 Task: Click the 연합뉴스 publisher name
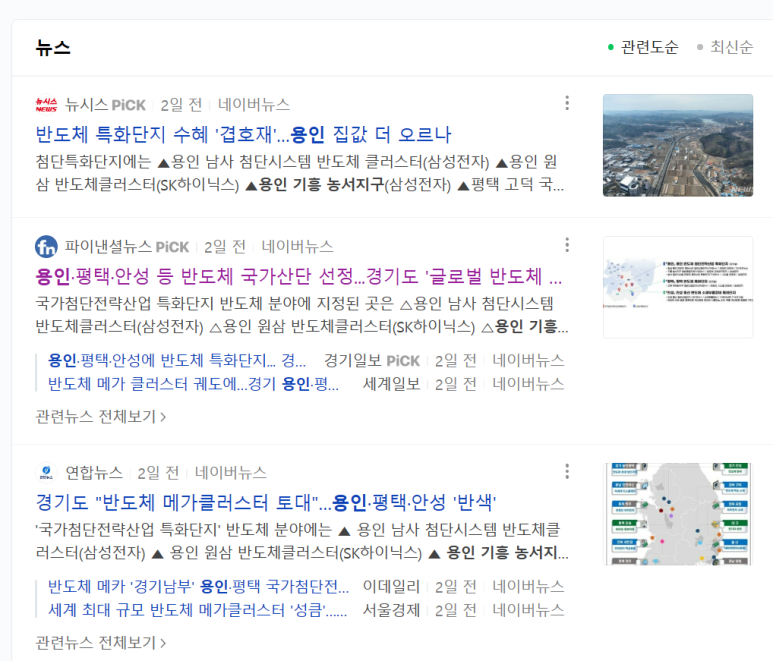coord(94,473)
